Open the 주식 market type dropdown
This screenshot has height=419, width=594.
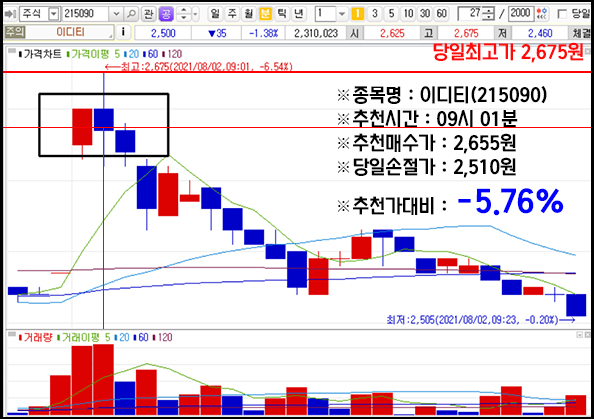[54, 14]
